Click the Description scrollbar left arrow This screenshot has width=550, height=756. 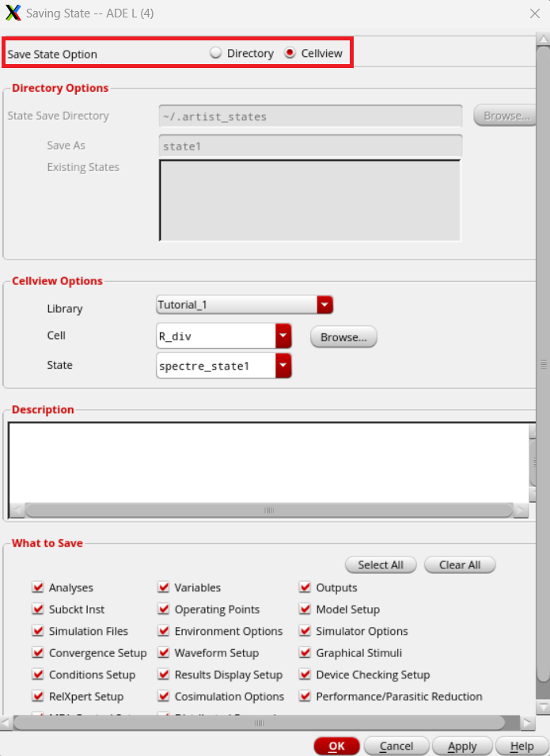click(x=17, y=510)
